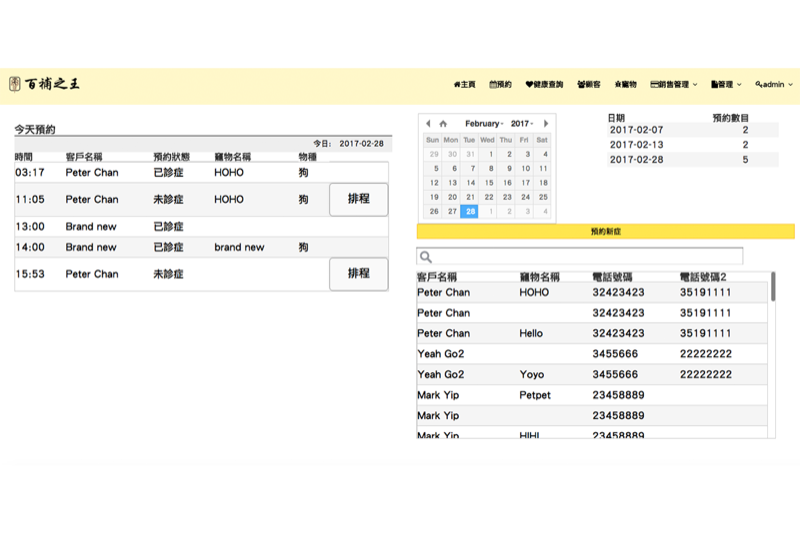
Task: Open the 顧客 customers menu item
Action: click(589, 85)
